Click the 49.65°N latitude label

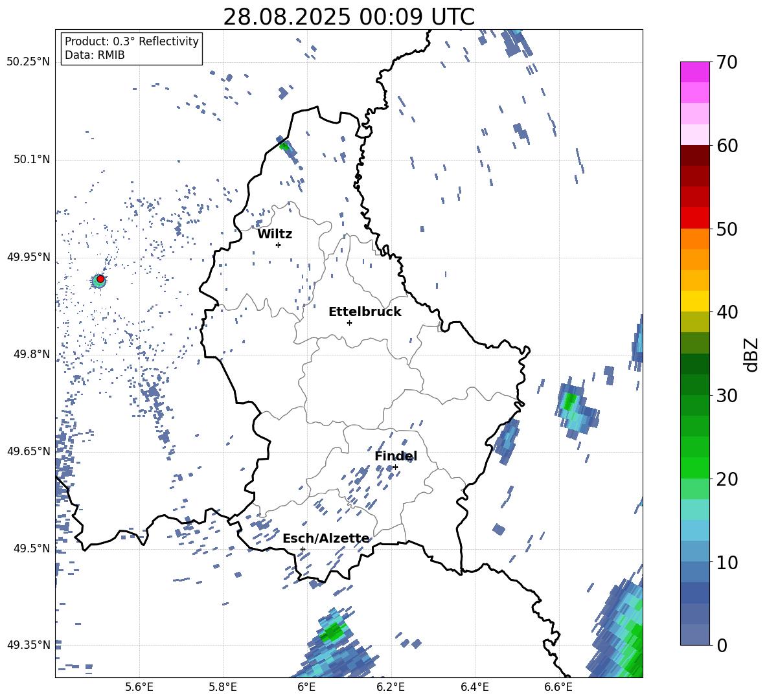pos(29,451)
